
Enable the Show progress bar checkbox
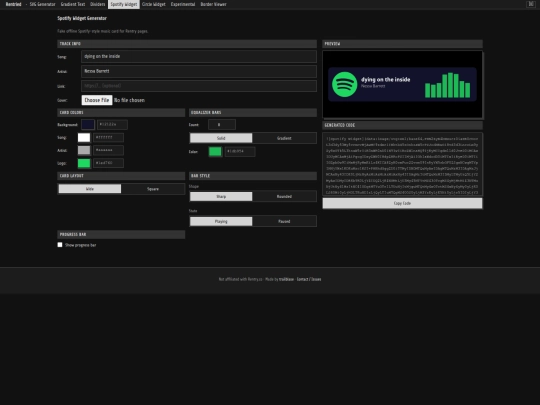[x=60, y=245]
